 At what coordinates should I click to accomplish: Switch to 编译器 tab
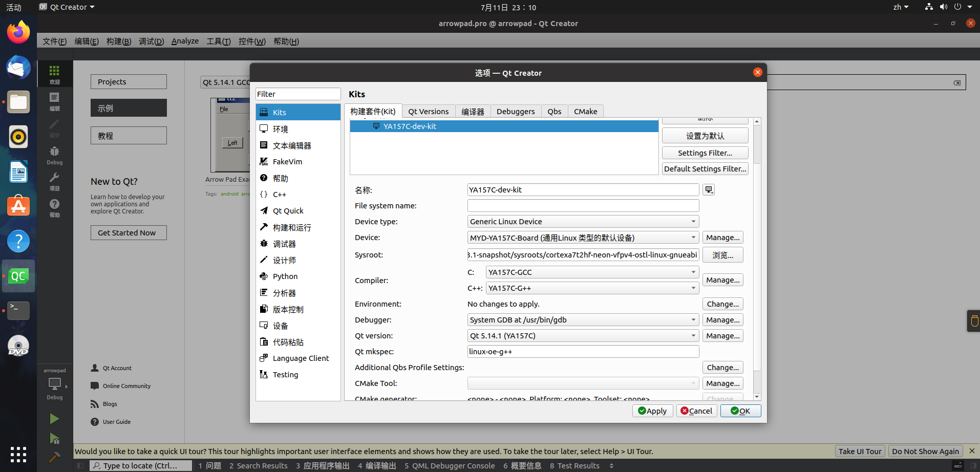[x=473, y=112]
